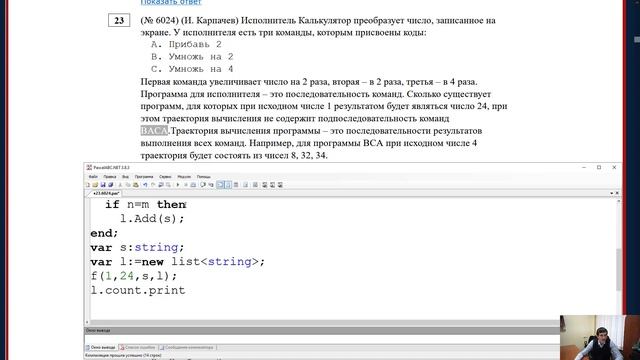Select the 23.6024.pas editor tab
The height and width of the screenshot is (360, 640).
tap(106, 193)
